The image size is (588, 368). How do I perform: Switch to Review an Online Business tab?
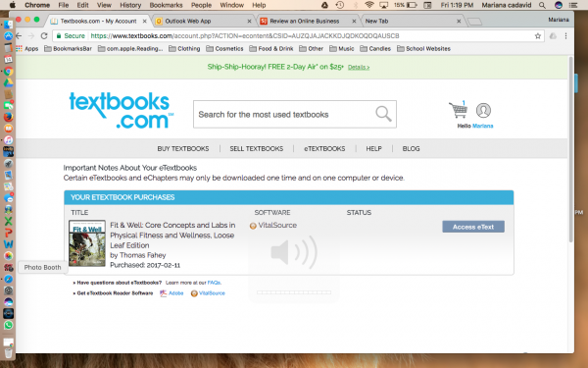(308, 21)
